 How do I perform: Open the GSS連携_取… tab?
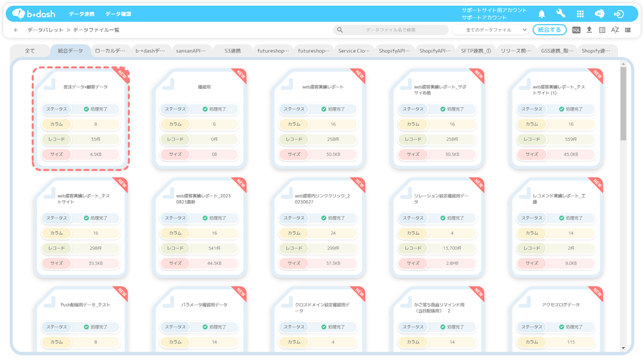click(x=557, y=51)
